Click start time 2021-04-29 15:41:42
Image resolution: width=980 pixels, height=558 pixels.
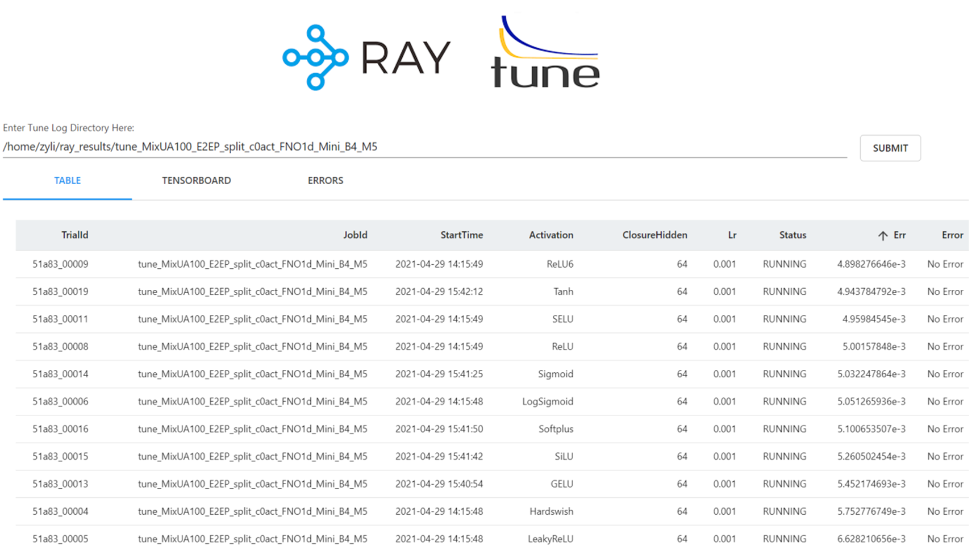tap(439, 456)
